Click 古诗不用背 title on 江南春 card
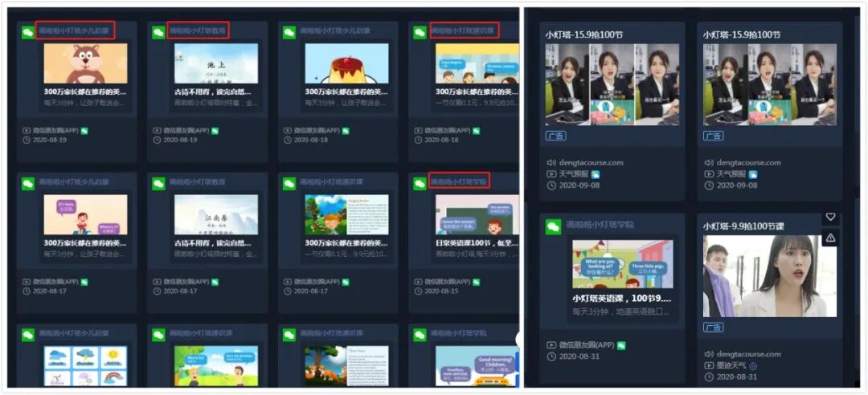This screenshot has width=868, height=395. (x=212, y=243)
